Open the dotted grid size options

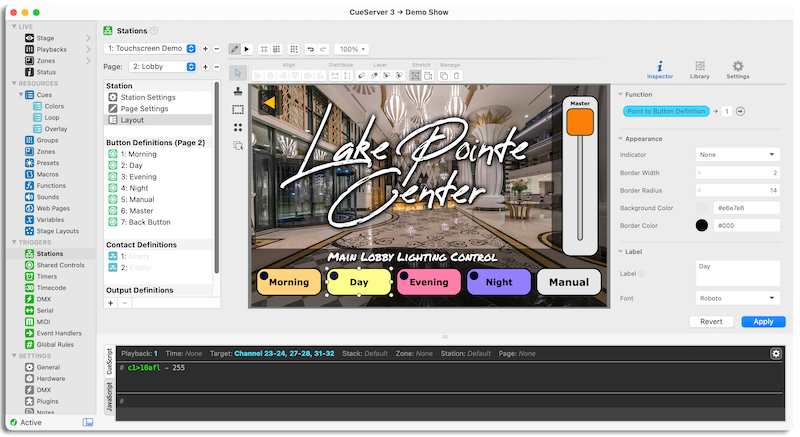[294, 49]
